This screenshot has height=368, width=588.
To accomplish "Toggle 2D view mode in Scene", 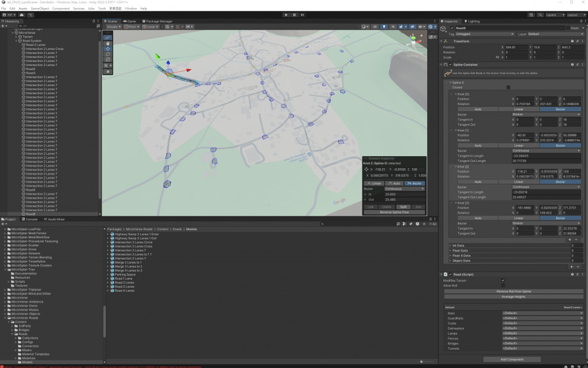I will [374, 26].
